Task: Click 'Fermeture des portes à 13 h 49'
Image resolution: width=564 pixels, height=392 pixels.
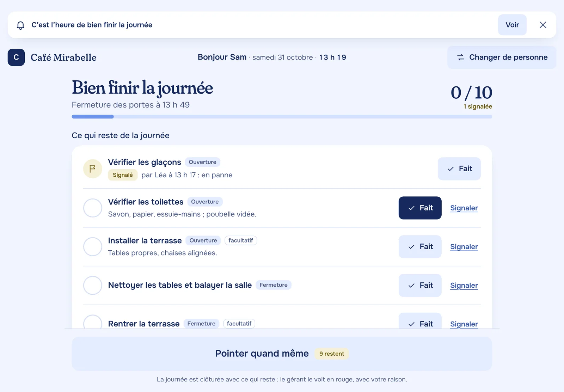Action: (131, 105)
